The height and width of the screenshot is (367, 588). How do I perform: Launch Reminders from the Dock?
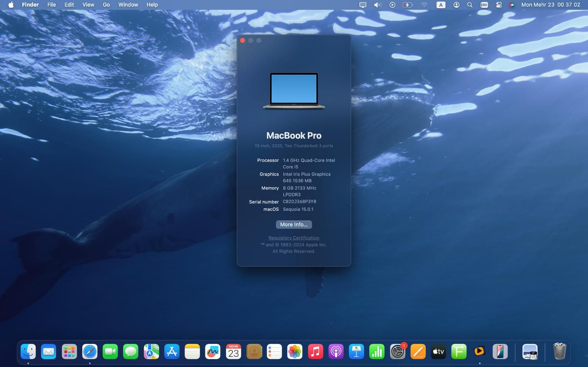[274, 351]
